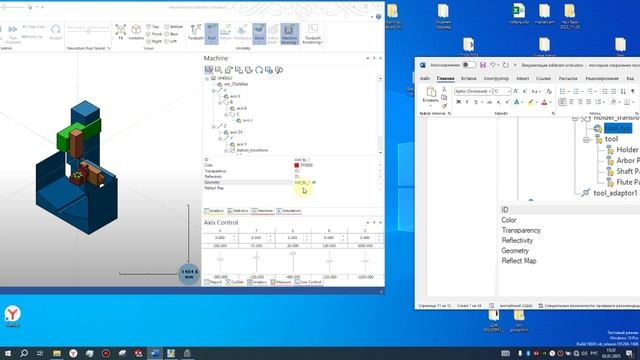Click refresh rotate icon in Machine toolbar
This screenshot has height=360, width=640.
[259, 70]
